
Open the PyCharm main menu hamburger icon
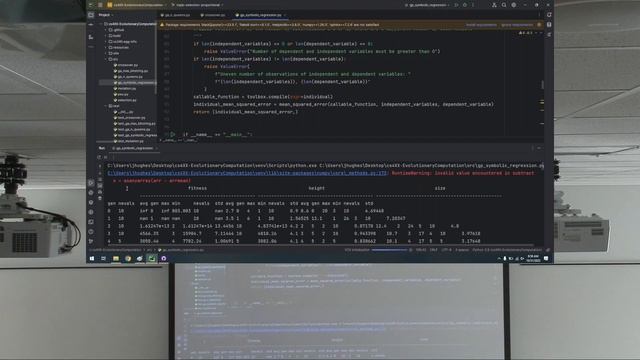(x=100, y=5)
